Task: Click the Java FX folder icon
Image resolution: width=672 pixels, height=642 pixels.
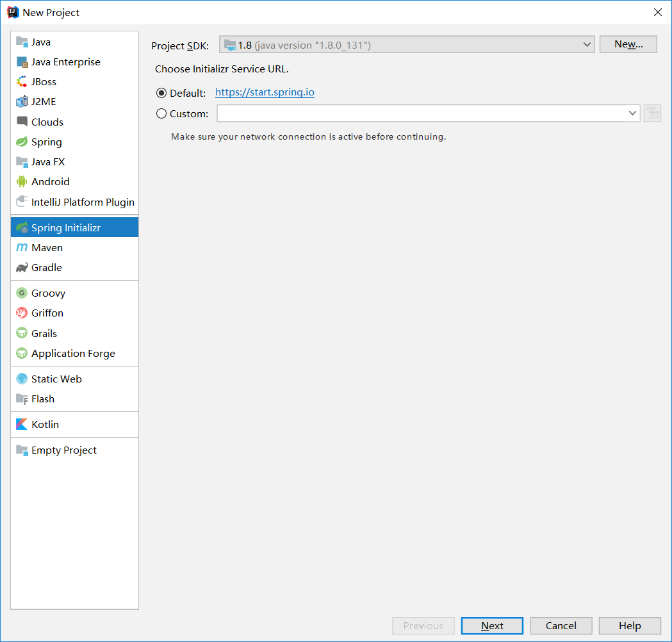Action: [x=22, y=162]
